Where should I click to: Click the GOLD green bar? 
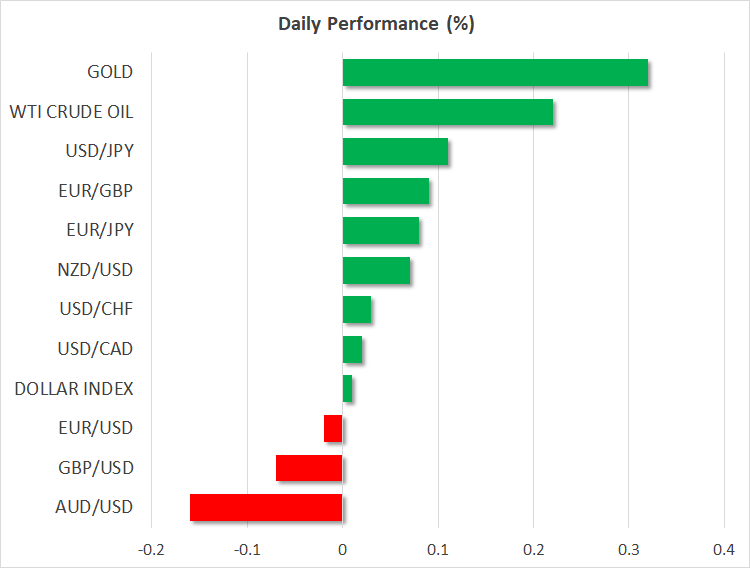pyautogui.click(x=495, y=73)
